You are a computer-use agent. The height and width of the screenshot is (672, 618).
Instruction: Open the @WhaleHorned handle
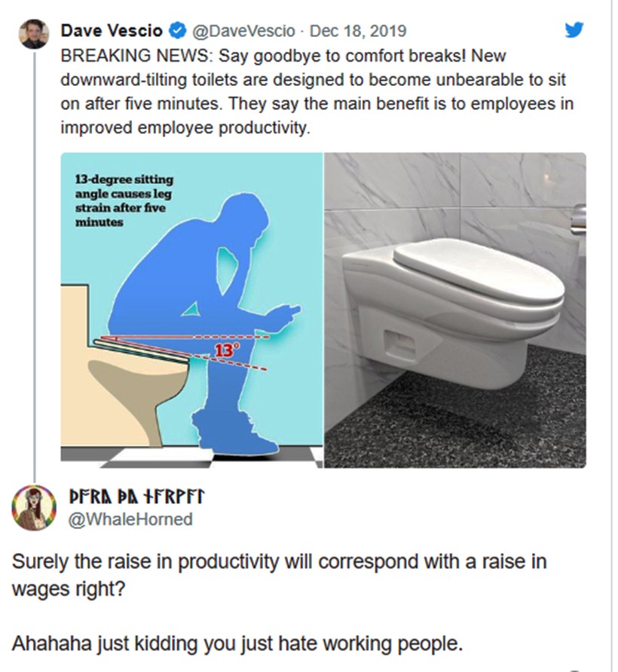point(130,519)
